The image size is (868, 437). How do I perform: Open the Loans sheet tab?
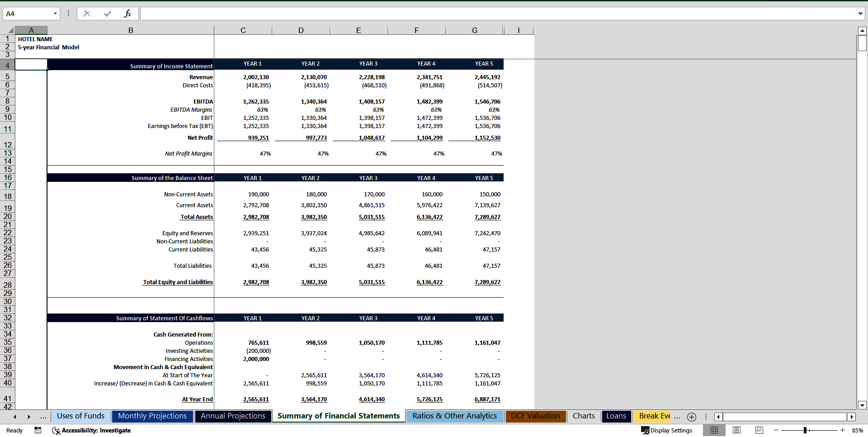pyautogui.click(x=616, y=416)
